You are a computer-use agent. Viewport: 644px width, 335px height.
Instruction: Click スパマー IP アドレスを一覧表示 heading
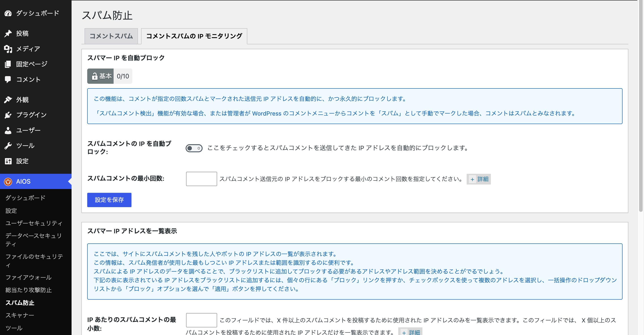[132, 231]
